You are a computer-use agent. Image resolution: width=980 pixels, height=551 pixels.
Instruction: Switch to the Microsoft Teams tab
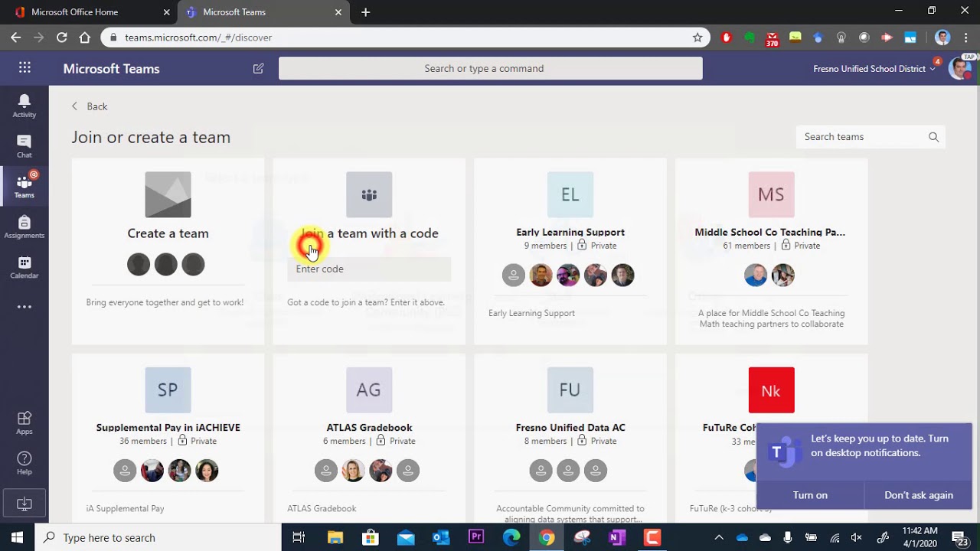click(x=263, y=12)
